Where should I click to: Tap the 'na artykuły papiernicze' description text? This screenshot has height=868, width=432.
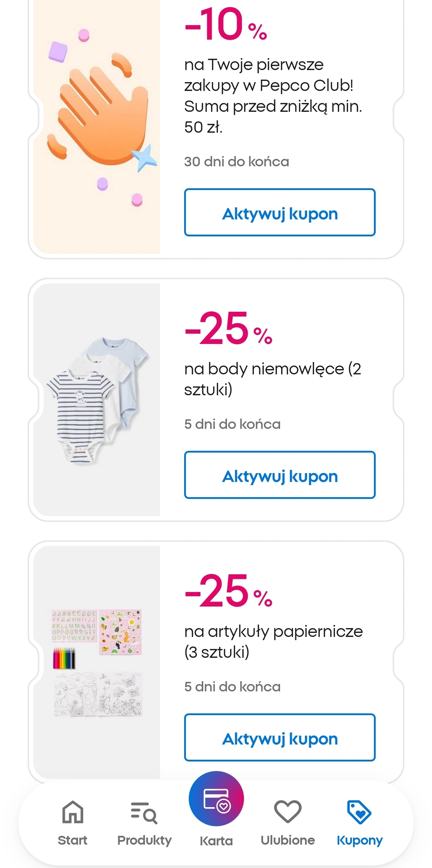(x=273, y=642)
